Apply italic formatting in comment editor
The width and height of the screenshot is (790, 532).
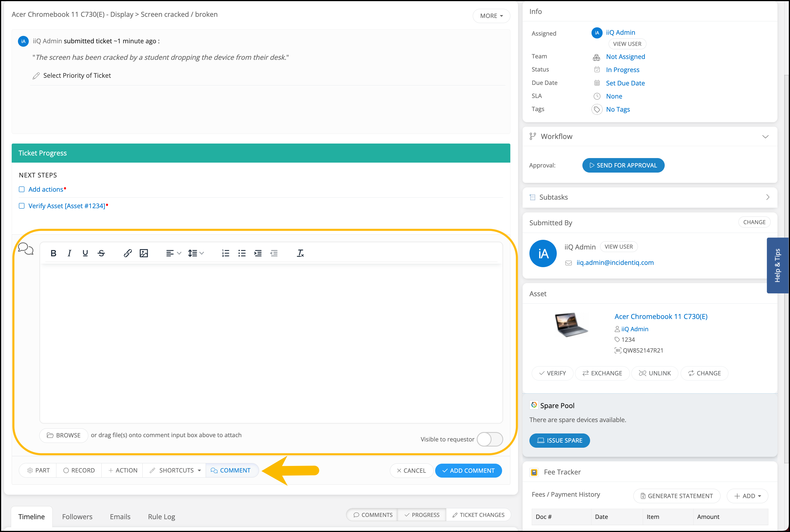point(69,253)
